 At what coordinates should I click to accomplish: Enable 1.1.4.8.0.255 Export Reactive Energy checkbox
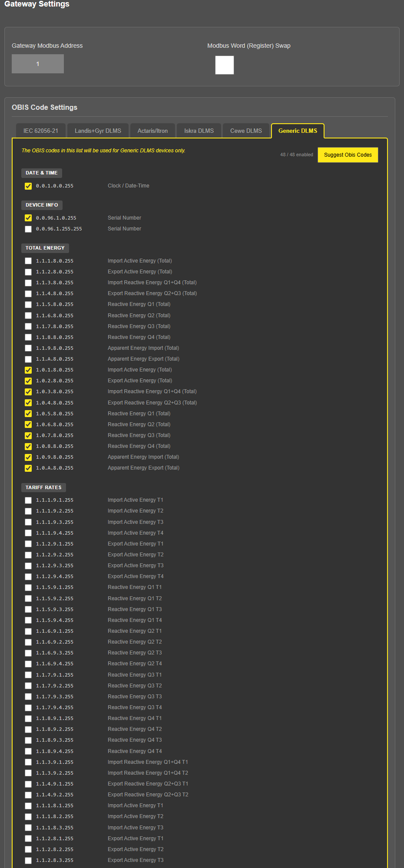(28, 294)
